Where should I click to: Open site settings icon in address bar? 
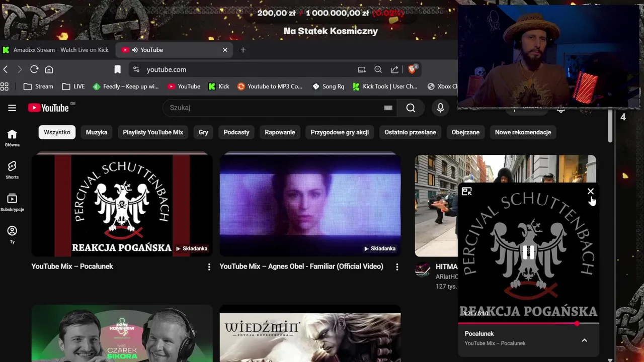pyautogui.click(x=136, y=69)
